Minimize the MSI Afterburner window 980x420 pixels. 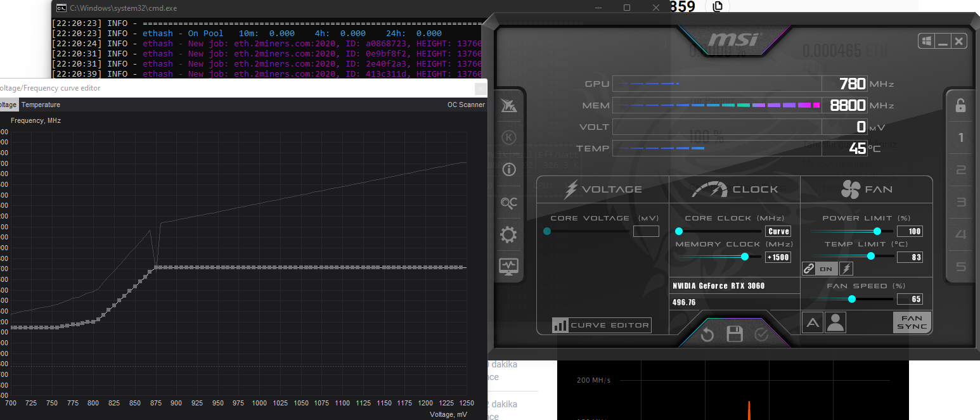pos(943,41)
